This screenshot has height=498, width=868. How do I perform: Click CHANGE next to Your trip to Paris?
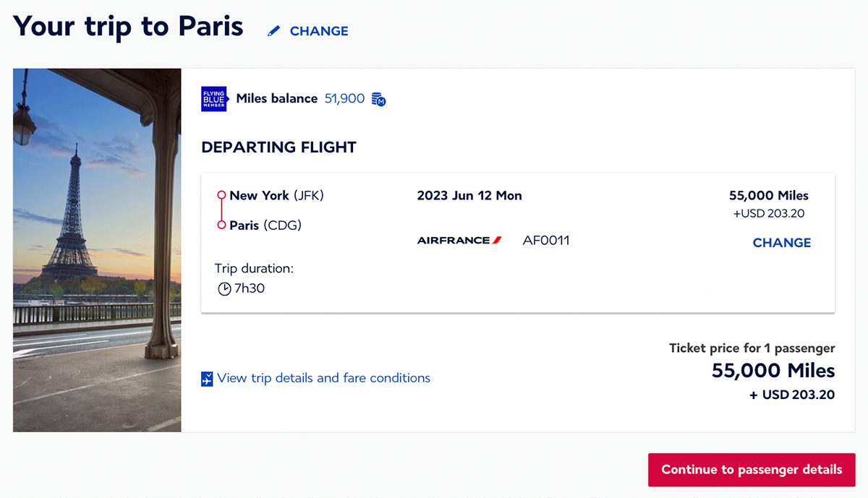click(x=319, y=31)
